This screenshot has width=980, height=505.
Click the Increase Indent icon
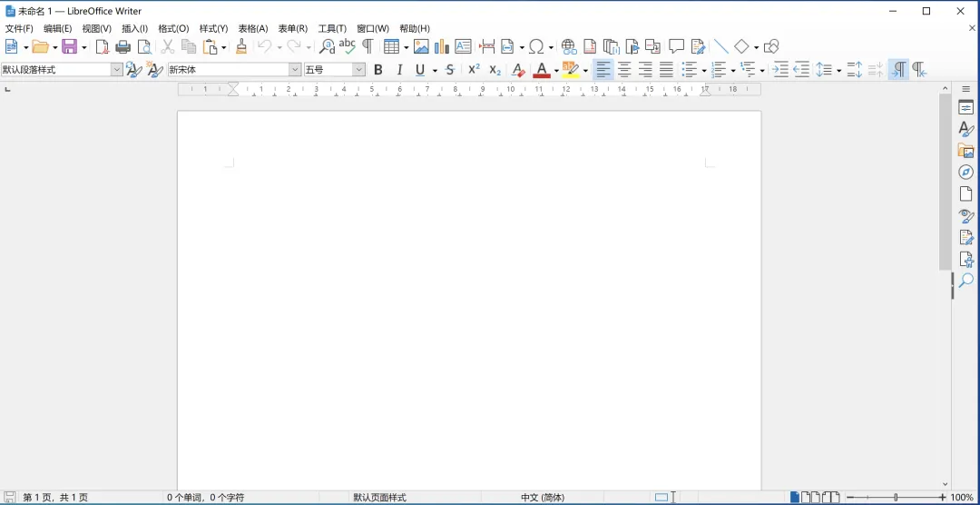[x=780, y=69]
